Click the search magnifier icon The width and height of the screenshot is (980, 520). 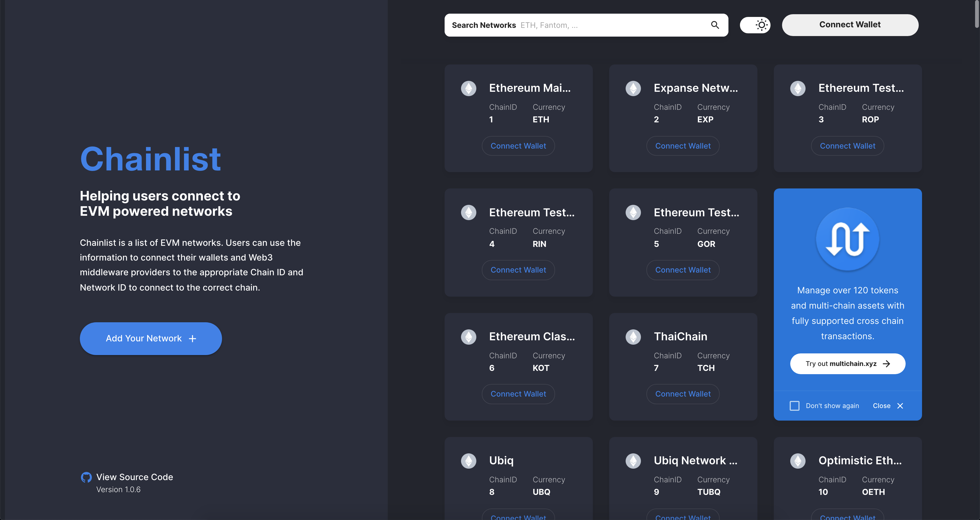click(715, 25)
